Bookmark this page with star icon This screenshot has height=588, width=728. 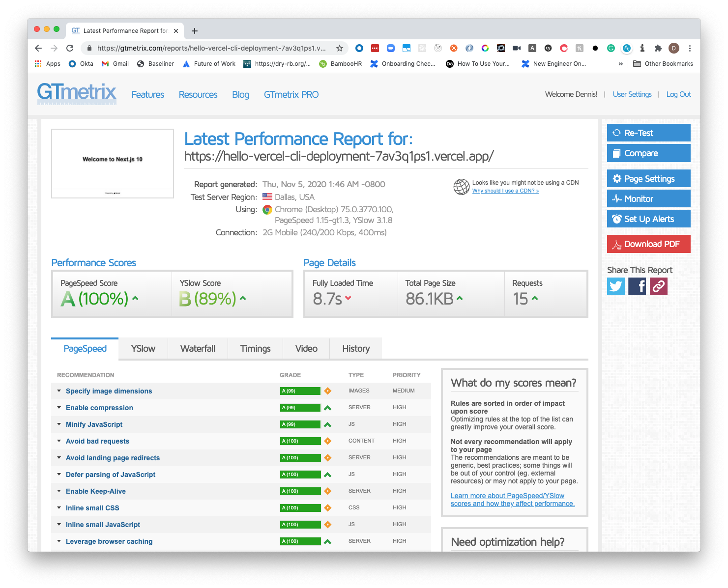(x=339, y=48)
